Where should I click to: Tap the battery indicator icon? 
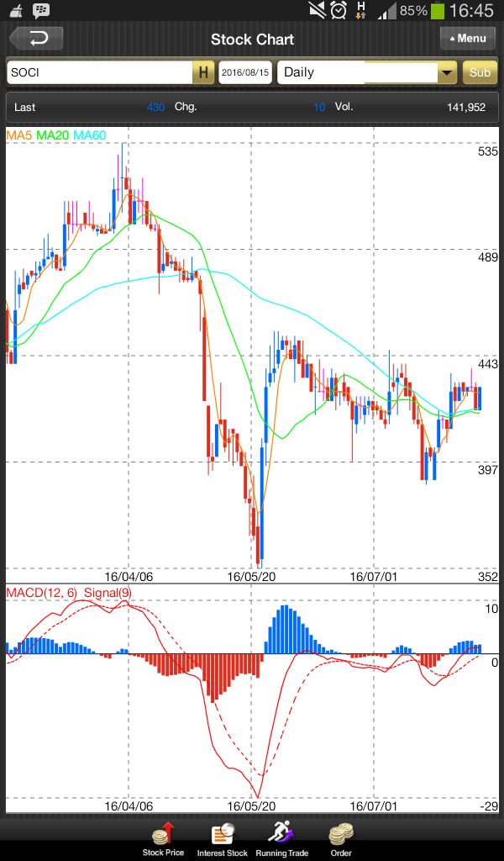[x=438, y=10]
